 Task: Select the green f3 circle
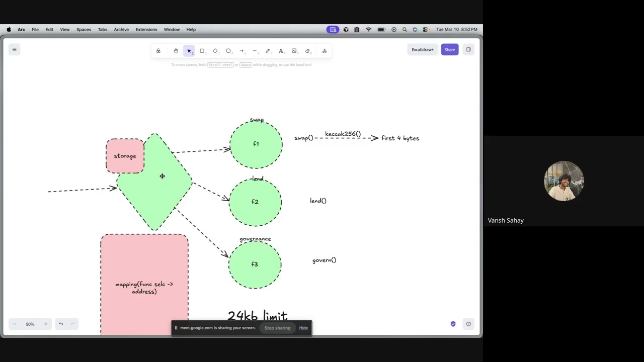pos(255,264)
